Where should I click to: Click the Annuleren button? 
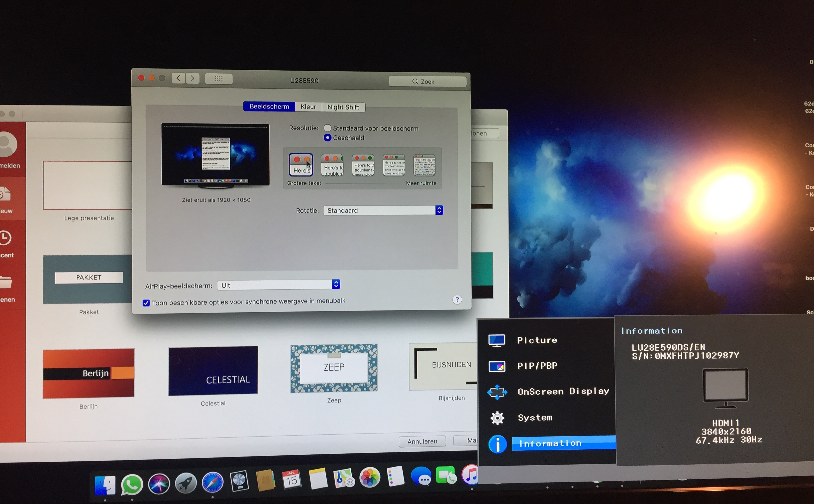[x=422, y=441]
